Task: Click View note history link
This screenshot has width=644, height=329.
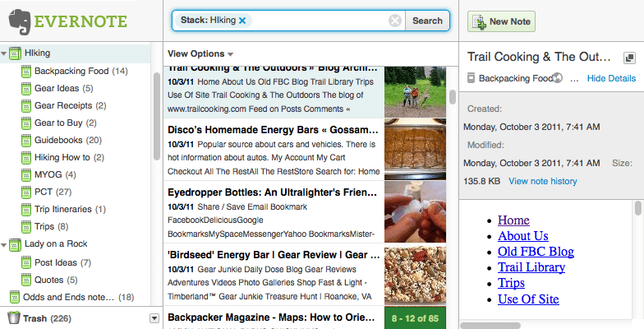Action: coord(542,181)
